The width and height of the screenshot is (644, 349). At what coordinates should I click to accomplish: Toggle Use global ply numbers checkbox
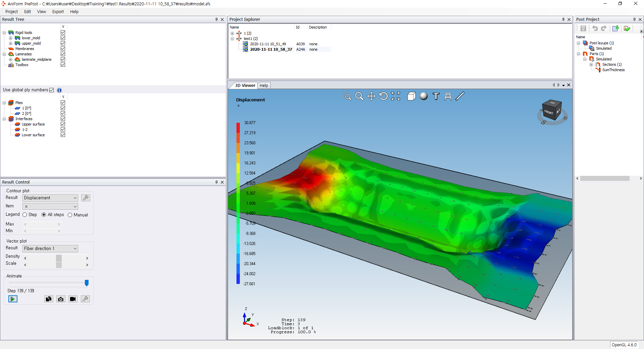click(52, 90)
